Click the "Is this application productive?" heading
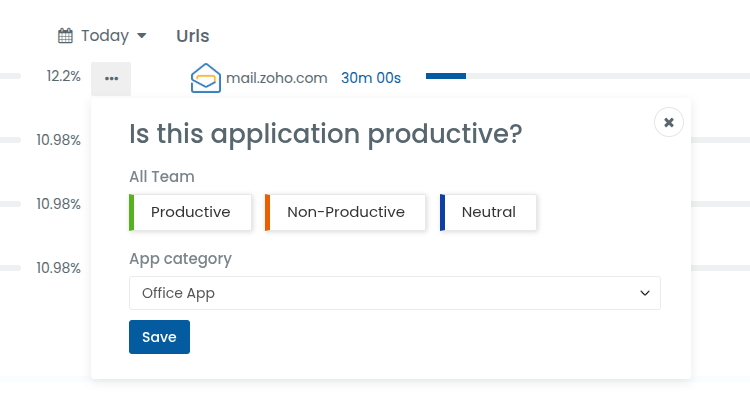Screen dimensions: 750x413 click(x=325, y=134)
